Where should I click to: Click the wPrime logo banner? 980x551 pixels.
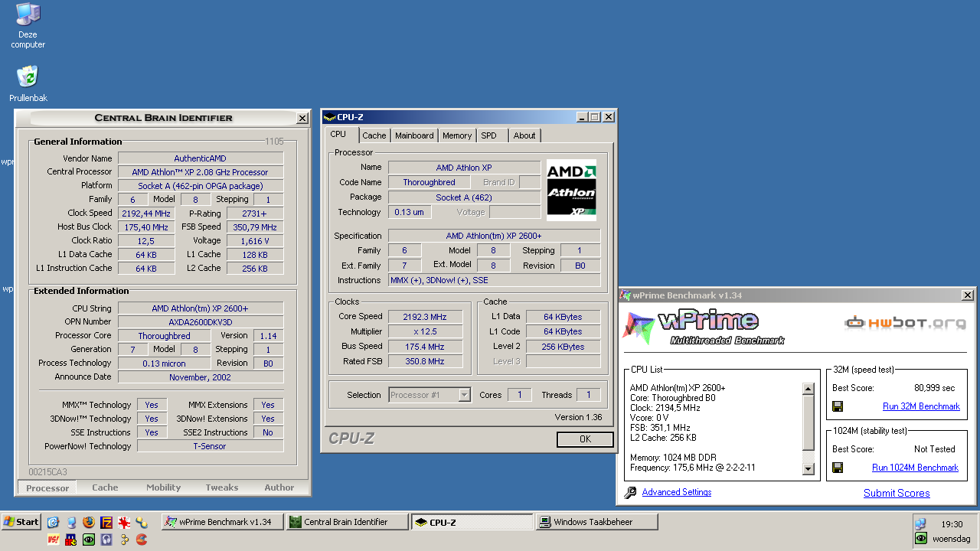coord(703,328)
